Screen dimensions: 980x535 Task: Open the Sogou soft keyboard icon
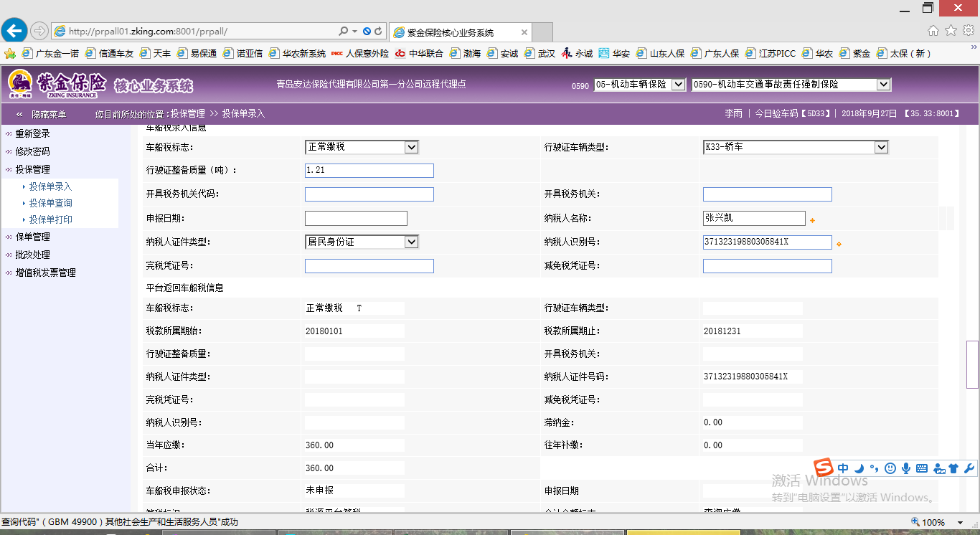(922, 468)
